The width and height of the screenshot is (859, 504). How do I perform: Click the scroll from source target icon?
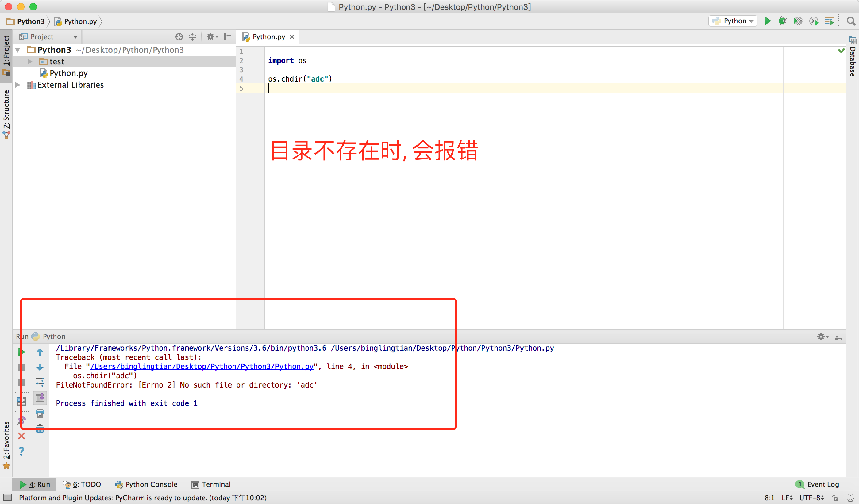[179, 37]
